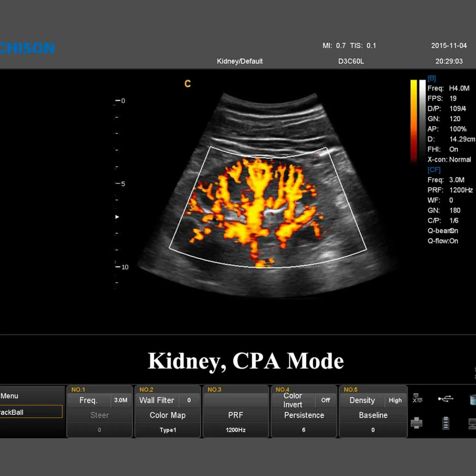
Task: Click the Kidney/Default preset label
Action: [240, 61]
